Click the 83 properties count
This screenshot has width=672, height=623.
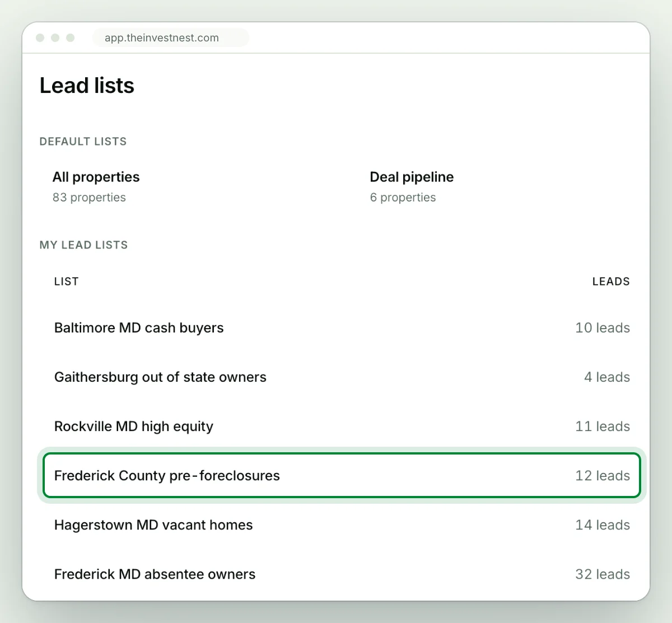[89, 198]
